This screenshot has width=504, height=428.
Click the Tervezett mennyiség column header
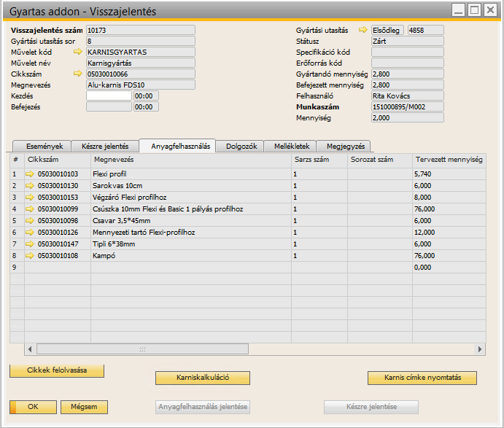click(x=449, y=160)
